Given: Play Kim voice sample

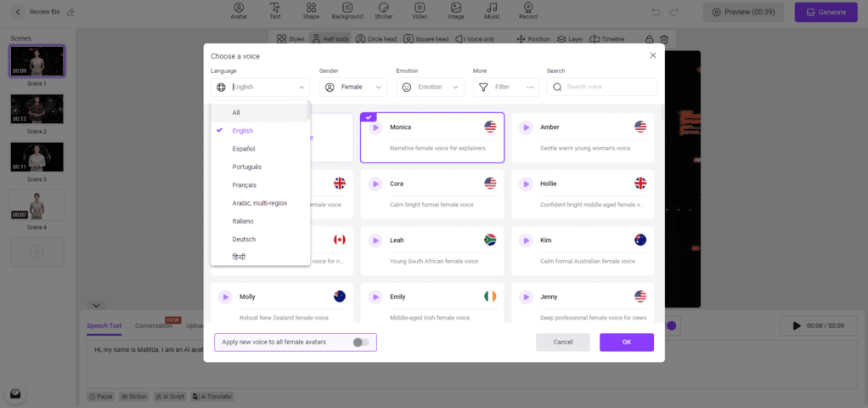Looking at the screenshot, I should coord(526,241).
